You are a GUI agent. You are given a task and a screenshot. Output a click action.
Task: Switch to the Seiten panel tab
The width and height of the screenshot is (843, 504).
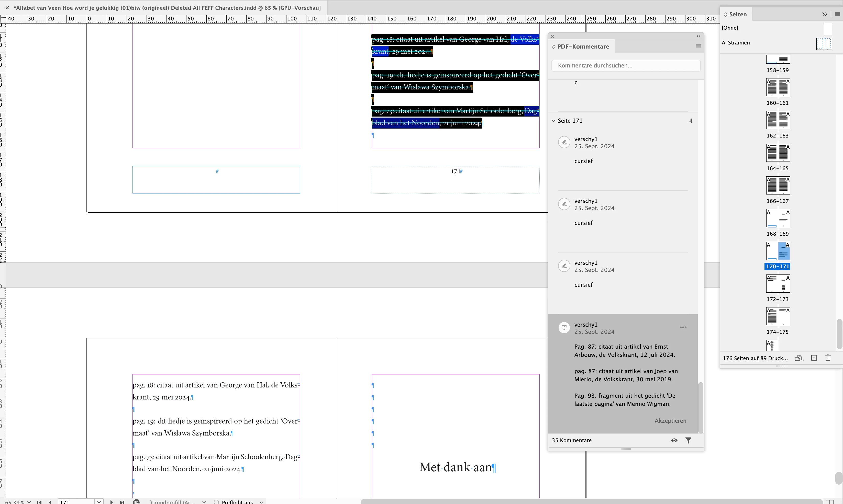tap(737, 14)
